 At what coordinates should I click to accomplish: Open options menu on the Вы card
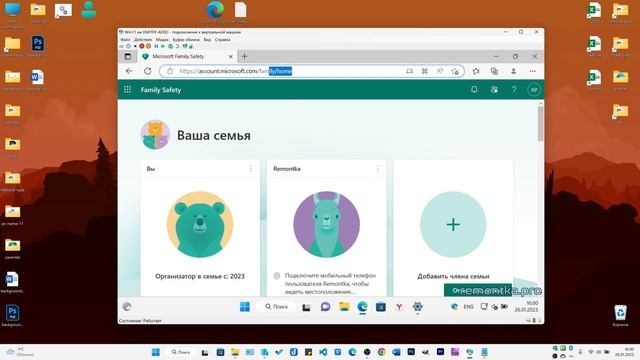point(251,169)
